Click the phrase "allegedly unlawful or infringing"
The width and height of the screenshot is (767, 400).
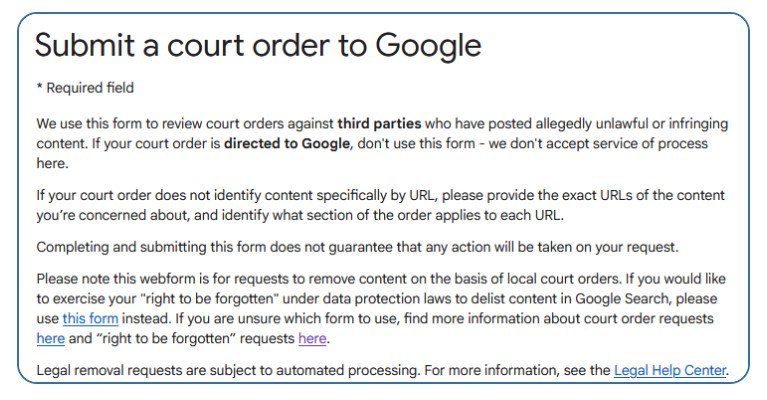[632, 123]
